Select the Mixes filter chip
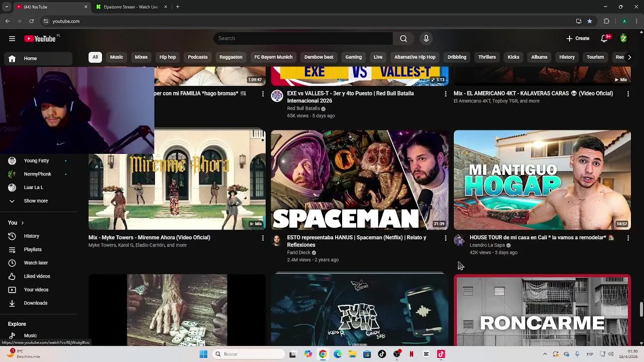The height and width of the screenshot is (362, 644). click(141, 57)
